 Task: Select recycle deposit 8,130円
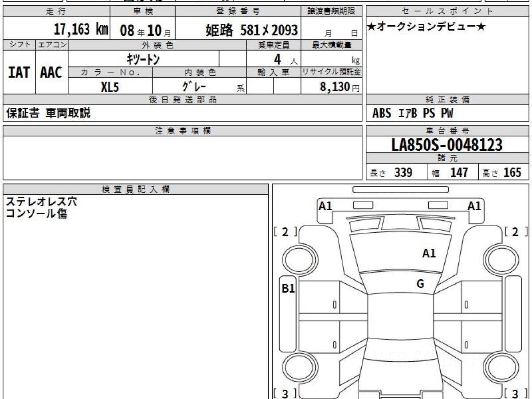tap(340, 87)
